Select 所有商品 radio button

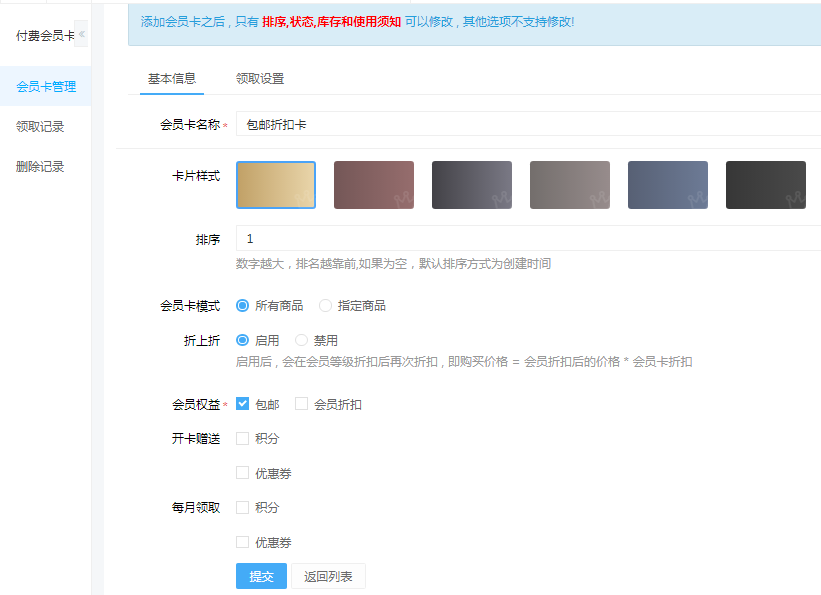pos(242,305)
